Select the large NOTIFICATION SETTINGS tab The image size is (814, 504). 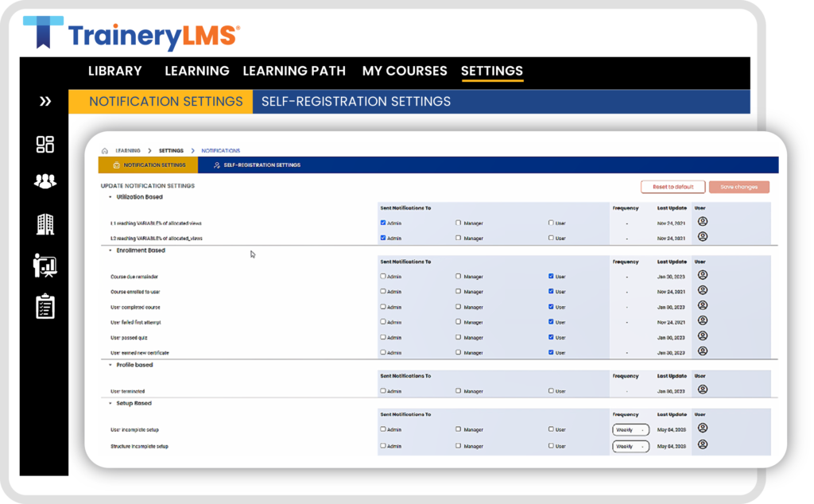pos(161,101)
